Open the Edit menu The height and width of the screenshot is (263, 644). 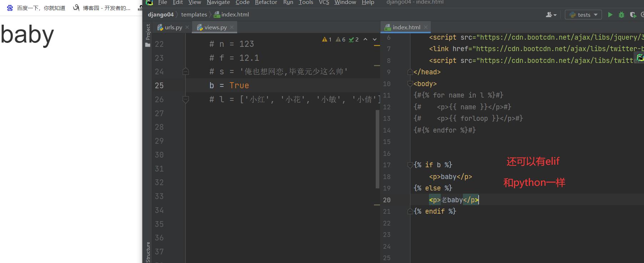click(178, 2)
